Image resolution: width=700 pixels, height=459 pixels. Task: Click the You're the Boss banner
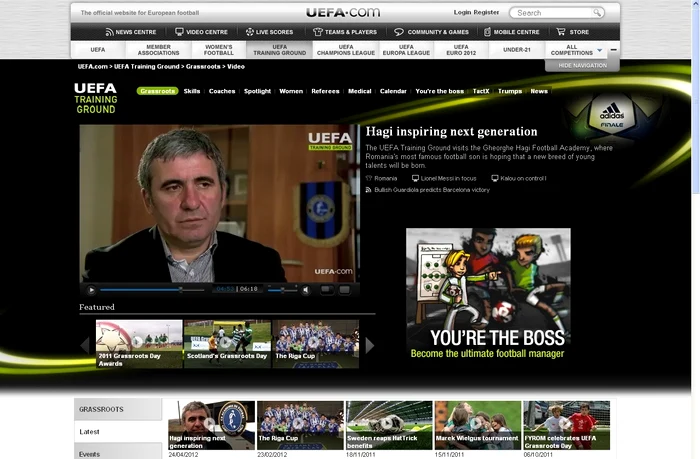point(488,294)
